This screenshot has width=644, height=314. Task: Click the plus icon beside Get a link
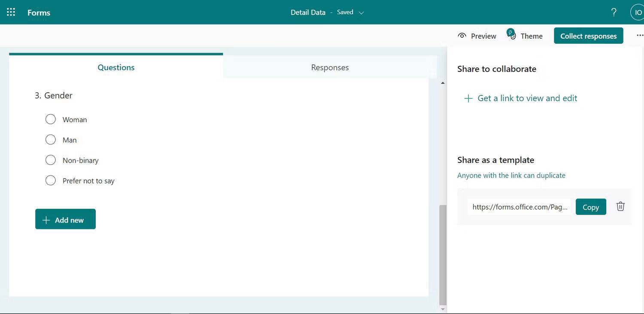(x=468, y=98)
